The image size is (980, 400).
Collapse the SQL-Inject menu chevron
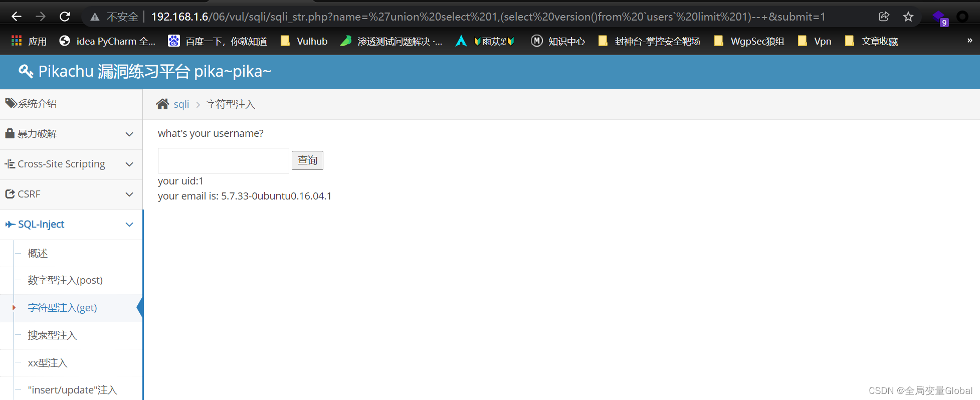(x=129, y=225)
